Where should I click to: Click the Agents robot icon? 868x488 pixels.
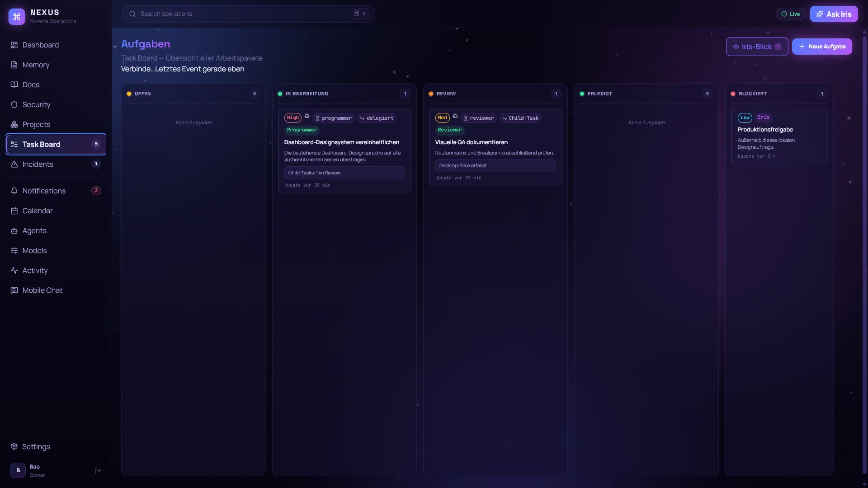click(14, 230)
